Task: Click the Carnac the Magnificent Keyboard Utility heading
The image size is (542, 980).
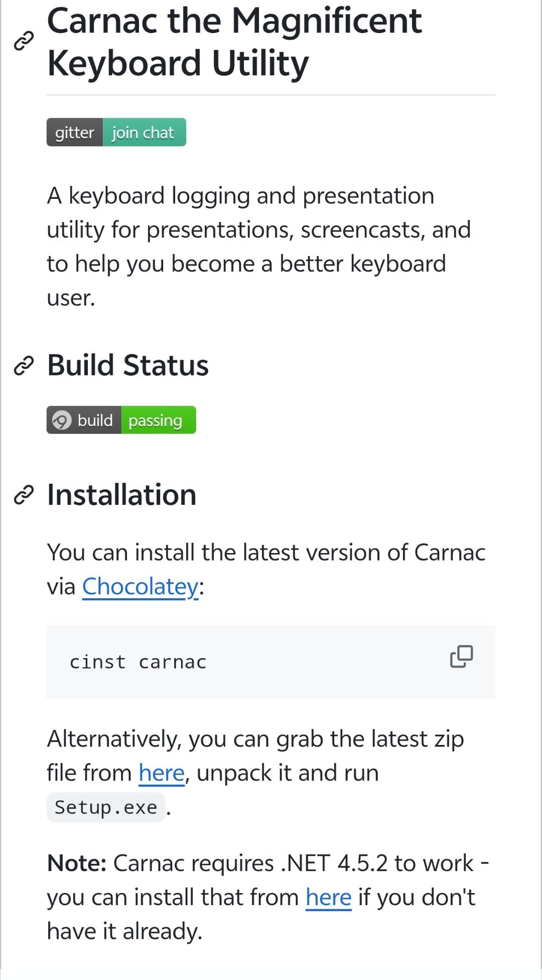Action: pos(234,42)
